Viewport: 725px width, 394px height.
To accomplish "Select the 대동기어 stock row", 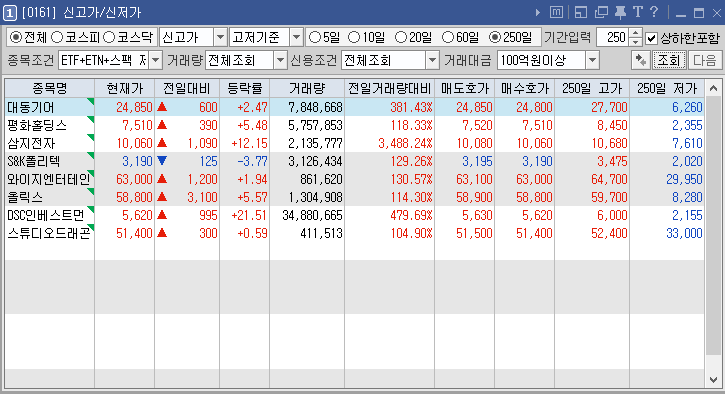I will [x=355, y=107].
